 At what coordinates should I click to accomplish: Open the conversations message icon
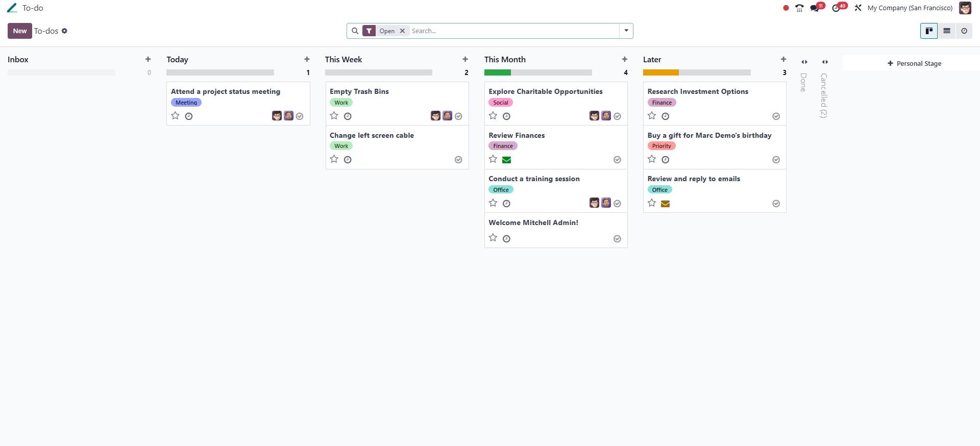815,8
